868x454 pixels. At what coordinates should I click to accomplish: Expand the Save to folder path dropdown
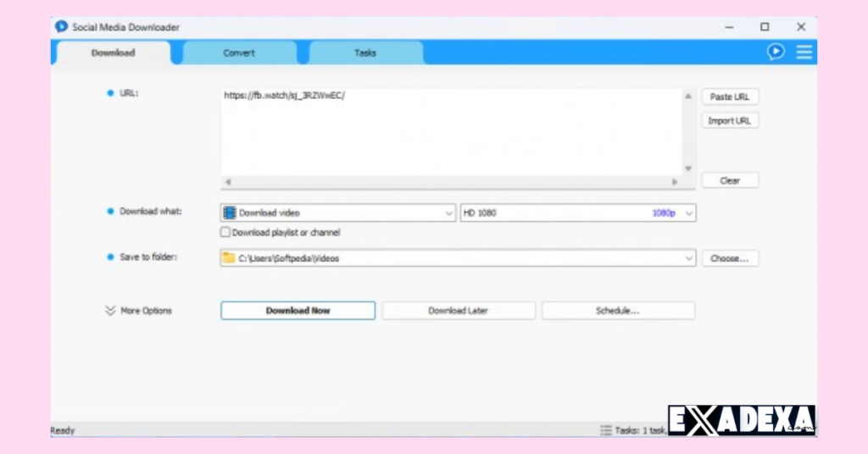tap(688, 258)
